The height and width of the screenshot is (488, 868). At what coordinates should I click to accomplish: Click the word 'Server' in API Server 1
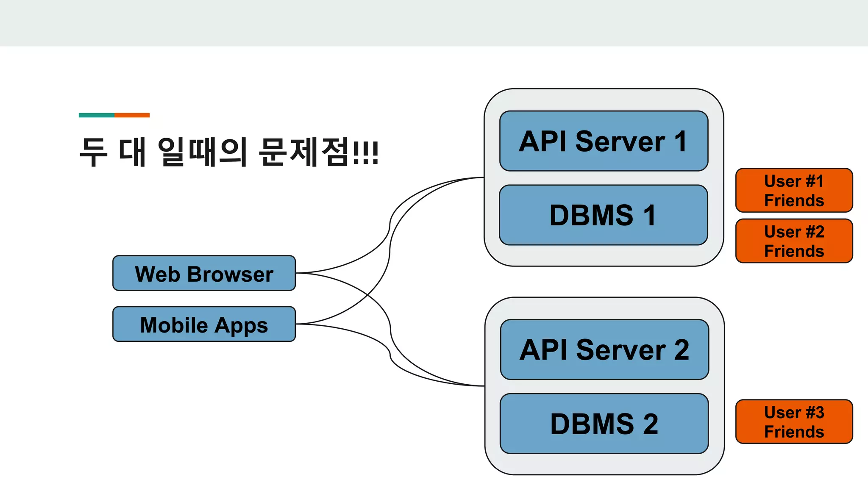coord(620,141)
